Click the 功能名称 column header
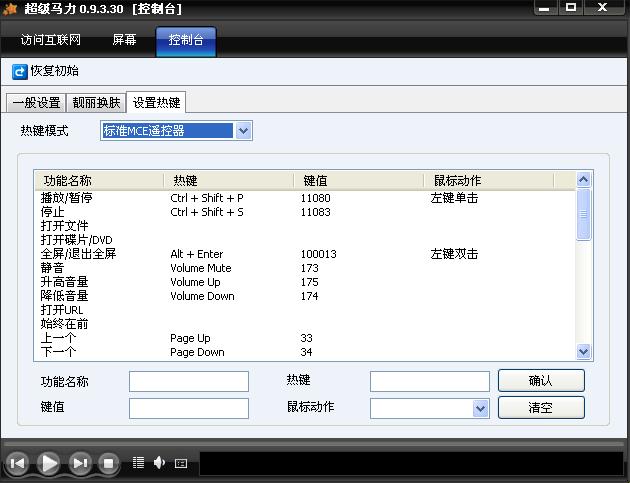Viewport: 630px width, 483px height. (99, 180)
